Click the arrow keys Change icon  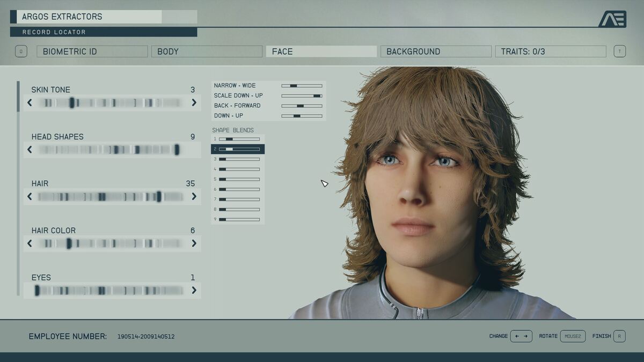[x=521, y=336]
